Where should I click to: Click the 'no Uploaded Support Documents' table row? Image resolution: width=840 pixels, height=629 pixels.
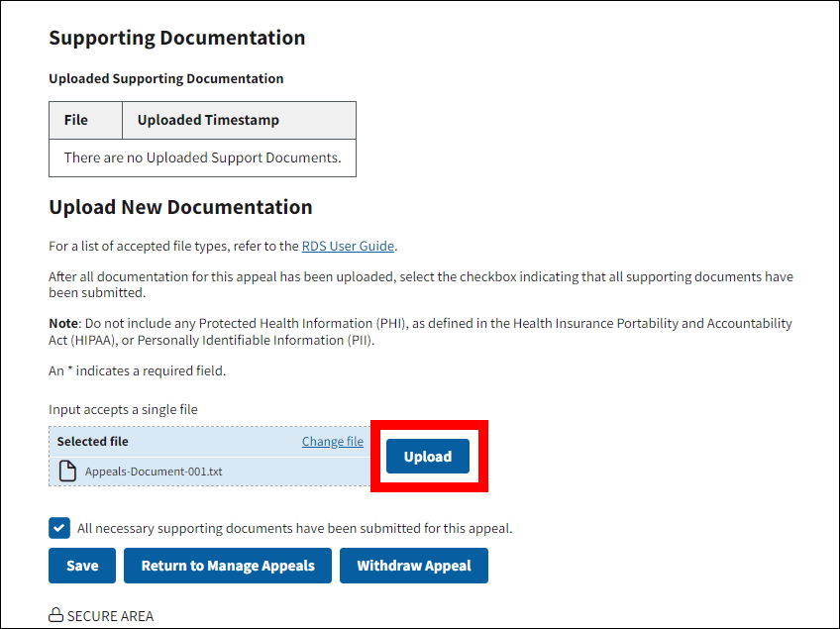[202, 157]
